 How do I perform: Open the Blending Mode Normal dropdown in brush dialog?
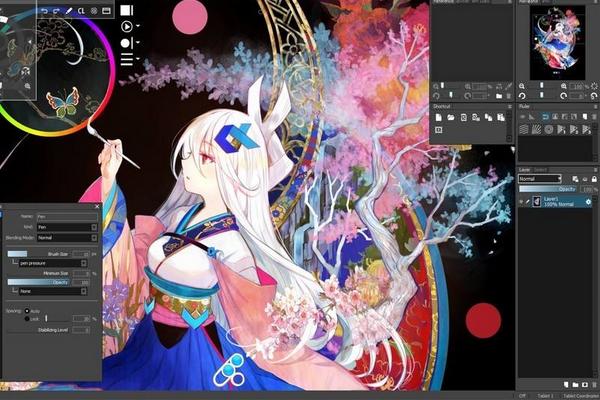coord(67,238)
